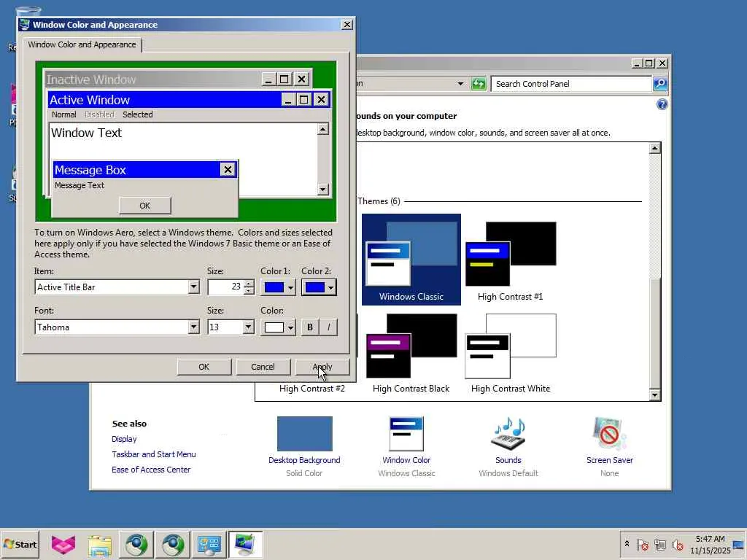Click preview Window Text scroll up arrow
The width and height of the screenshot is (747, 560).
pos(322,129)
